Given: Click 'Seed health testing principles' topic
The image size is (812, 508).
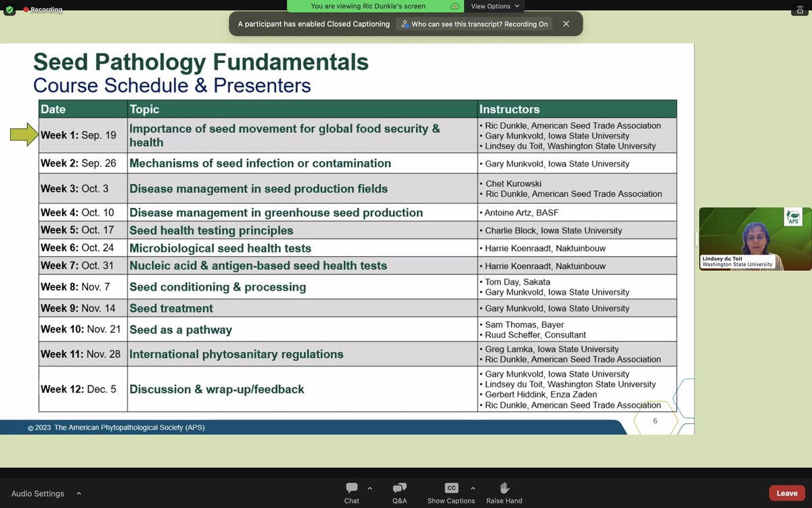Looking at the screenshot, I should [211, 230].
